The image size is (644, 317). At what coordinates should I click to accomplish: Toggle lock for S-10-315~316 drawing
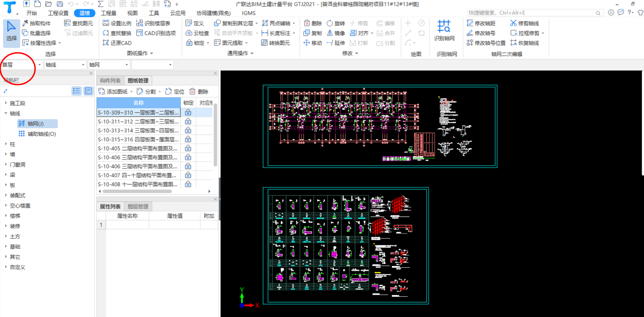tap(188, 139)
